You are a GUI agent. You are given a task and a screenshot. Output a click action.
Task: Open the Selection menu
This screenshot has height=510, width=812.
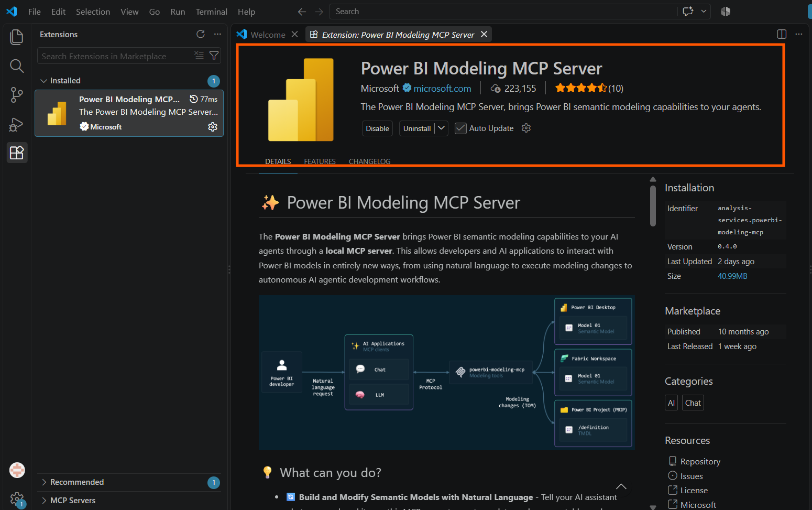[x=93, y=12]
